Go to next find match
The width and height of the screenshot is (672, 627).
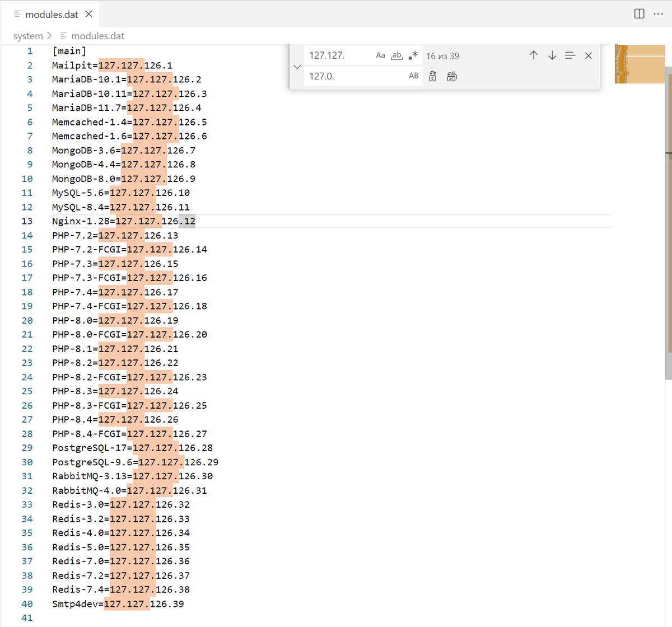(x=552, y=55)
